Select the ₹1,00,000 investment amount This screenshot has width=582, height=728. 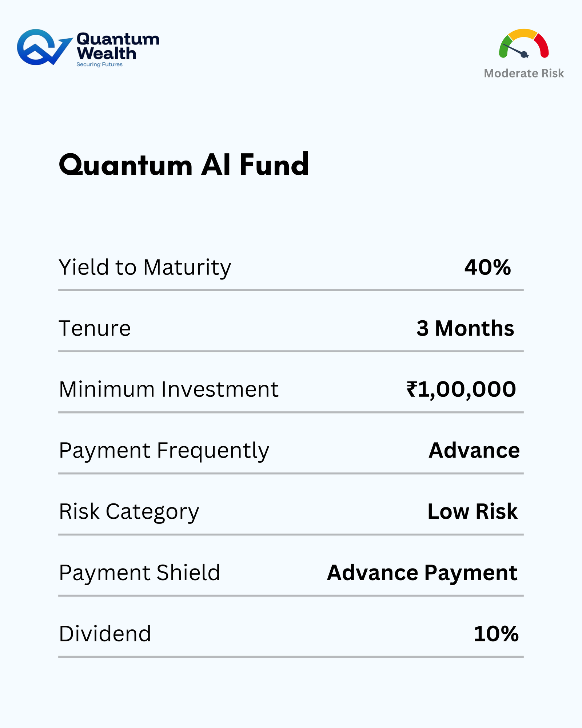(x=461, y=389)
